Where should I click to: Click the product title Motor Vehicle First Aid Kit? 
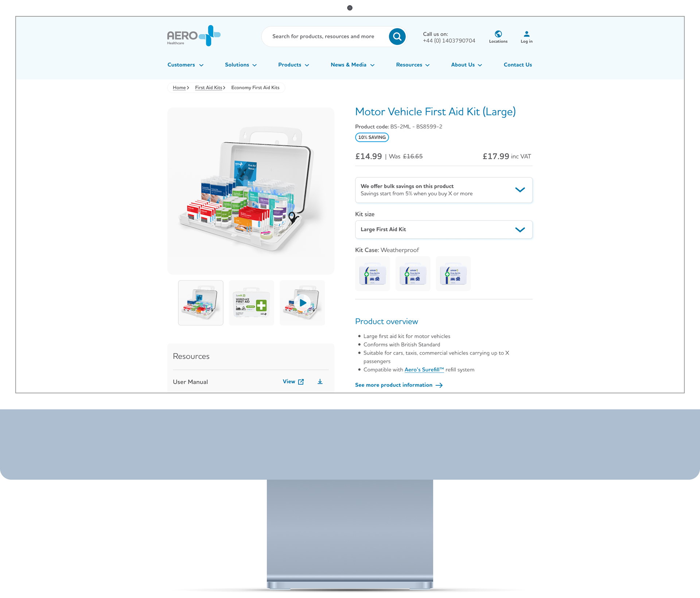point(435,112)
